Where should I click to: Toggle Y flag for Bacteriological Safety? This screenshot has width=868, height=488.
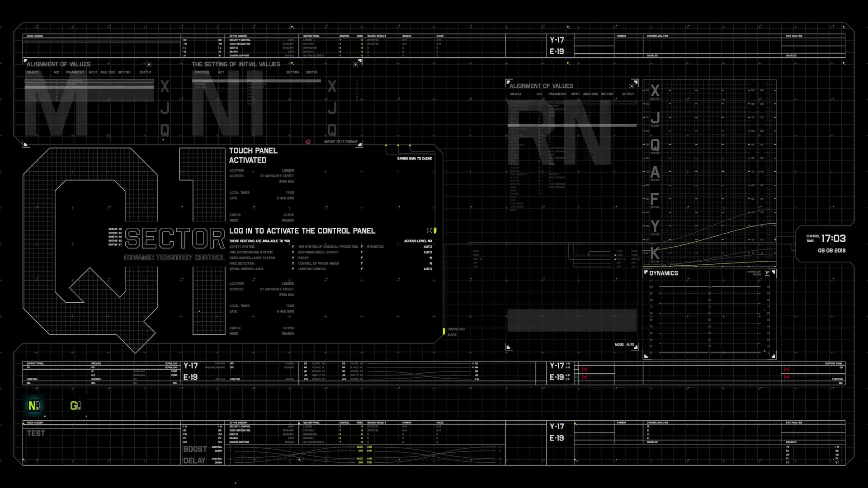(361, 252)
